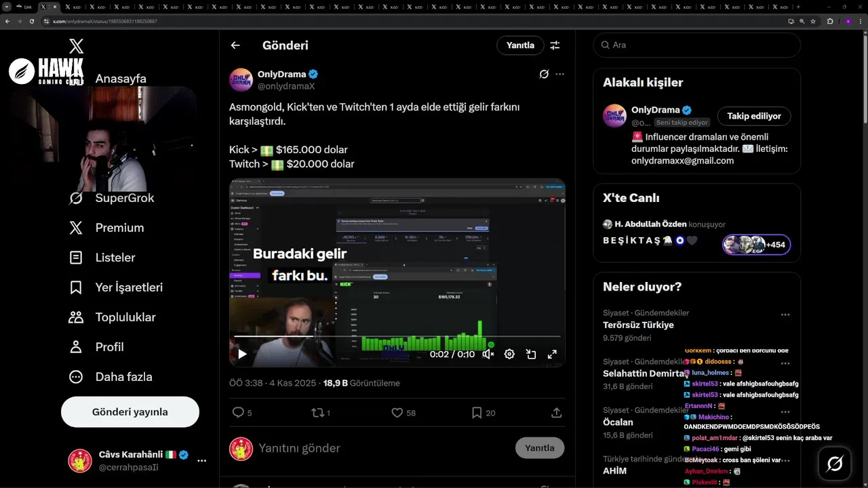Viewport: 868px width, 488px height.
Task: Click the +454 listeners badge
Action: click(756, 245)
